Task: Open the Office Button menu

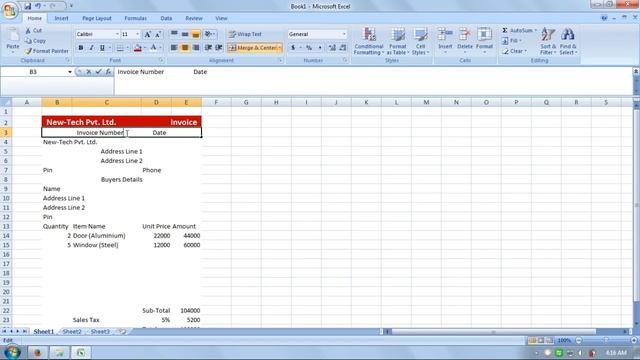Action: tap(10, 9)
